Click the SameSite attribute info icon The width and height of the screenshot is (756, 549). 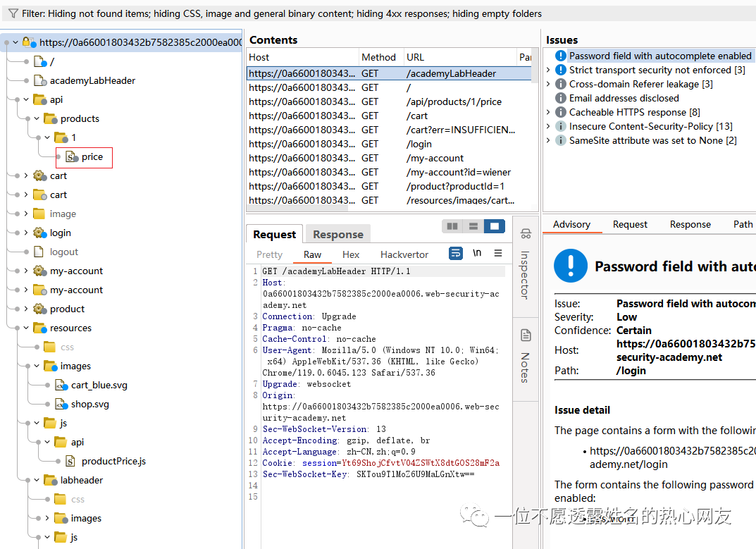pyautogui.click(x=561, y=140)
